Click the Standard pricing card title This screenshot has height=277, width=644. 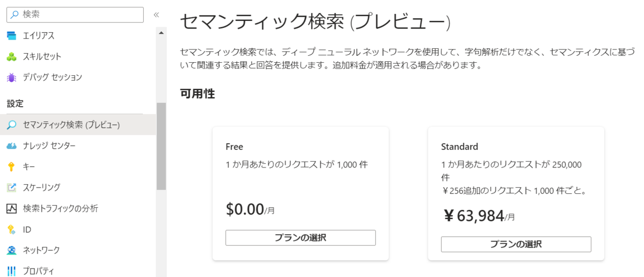pos(459,147)
